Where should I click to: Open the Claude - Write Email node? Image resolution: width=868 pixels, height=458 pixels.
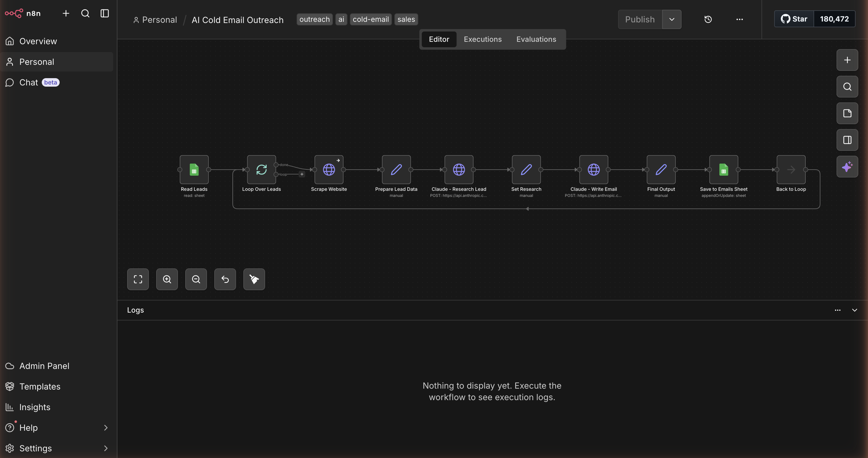click(593, 170)
